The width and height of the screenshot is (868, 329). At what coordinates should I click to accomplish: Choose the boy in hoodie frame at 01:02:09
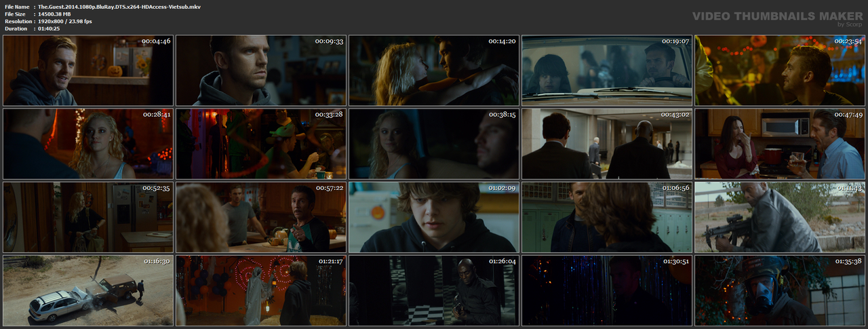click(434, 217)
